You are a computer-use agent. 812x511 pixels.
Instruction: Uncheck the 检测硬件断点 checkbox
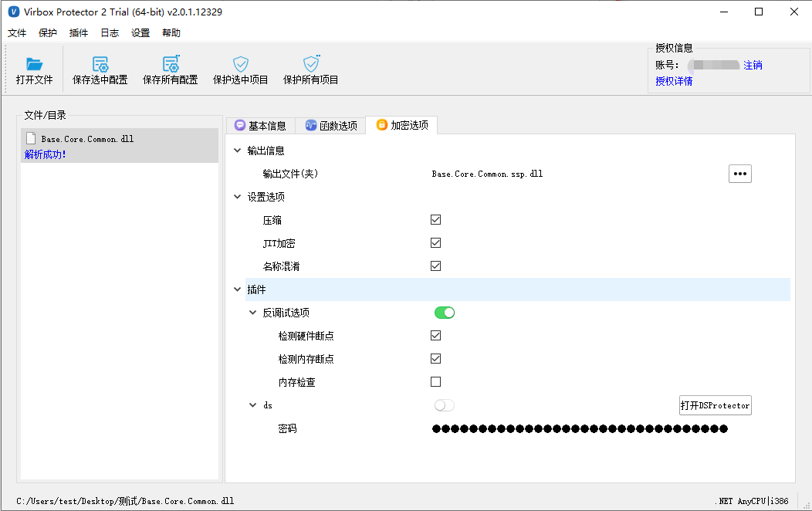point(435,336)
